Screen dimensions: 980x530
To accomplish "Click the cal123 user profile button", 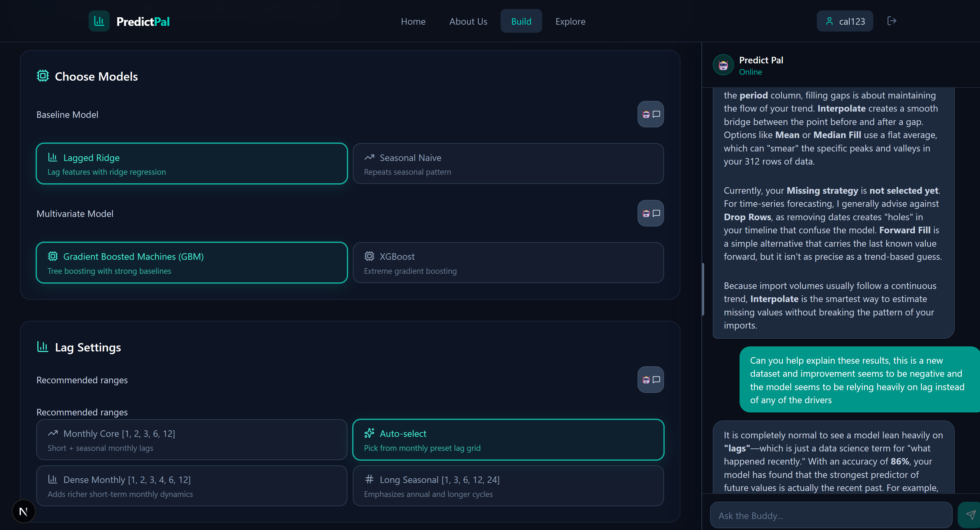I will 844,21.
